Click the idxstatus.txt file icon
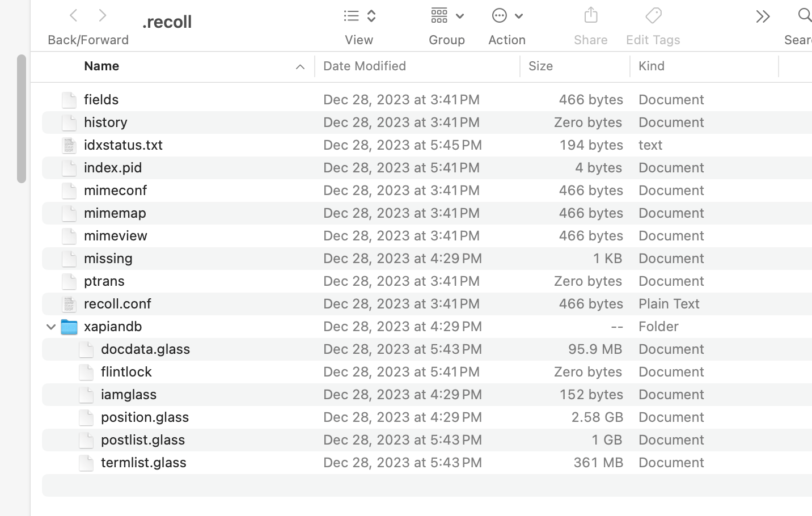The width and height of the screenshot is (812, 516). (x=69, y=145)
